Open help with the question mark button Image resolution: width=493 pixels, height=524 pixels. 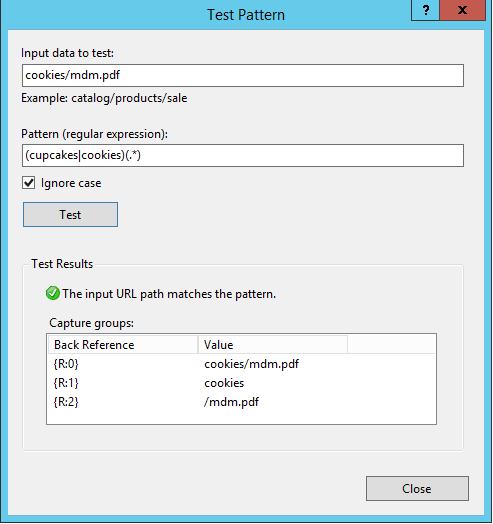(x=425, y=10)
